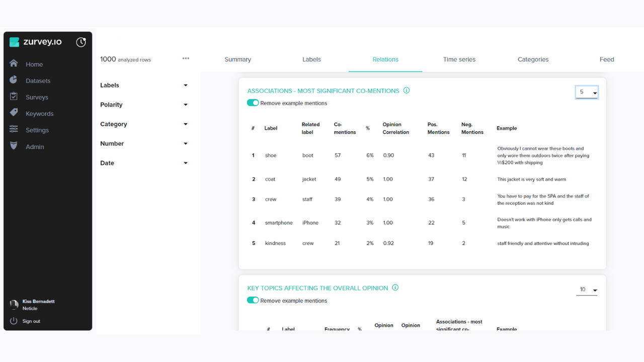The height and width of the screenshot is (362, 644).
Task: Click the 'jacket' related label
Action: point(310,179)
